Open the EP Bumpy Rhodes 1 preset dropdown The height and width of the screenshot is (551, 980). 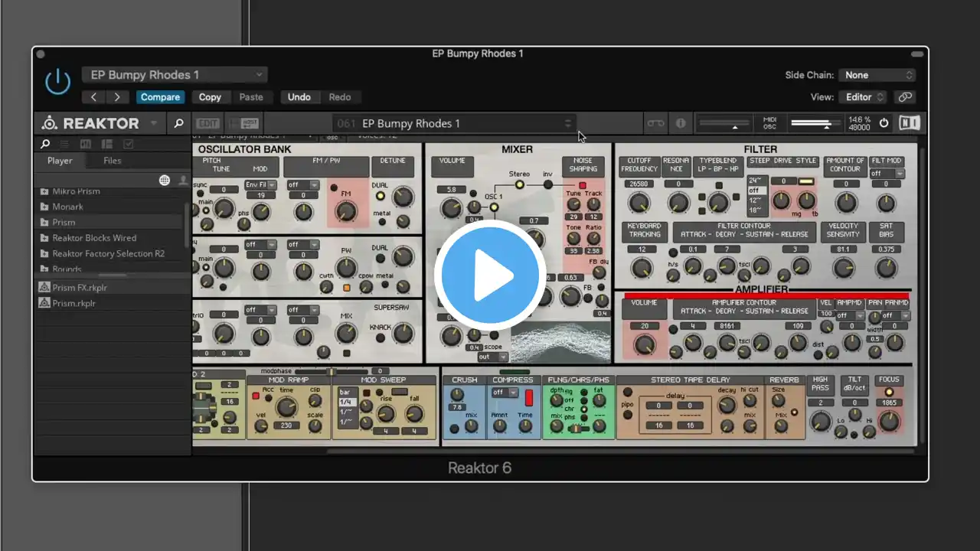[x=174, y=75]
